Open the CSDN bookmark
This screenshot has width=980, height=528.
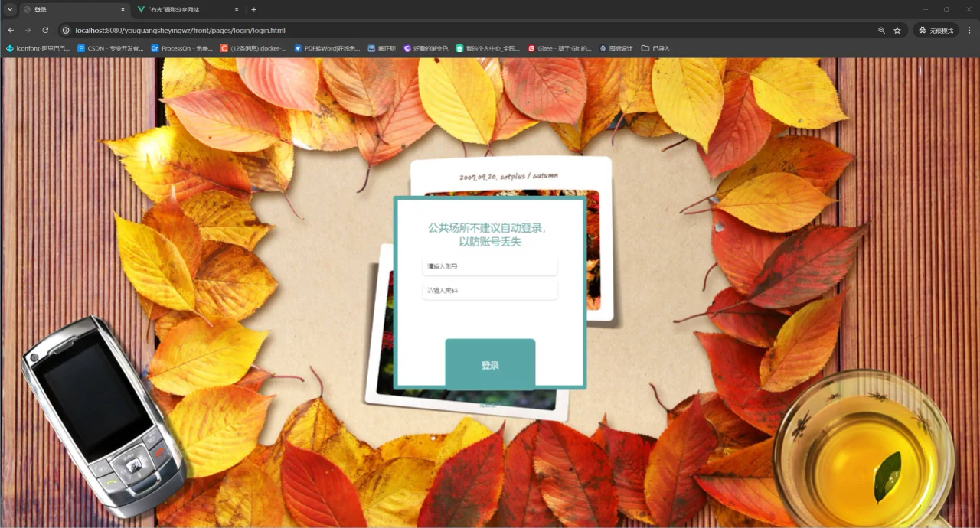coord(110,48)
